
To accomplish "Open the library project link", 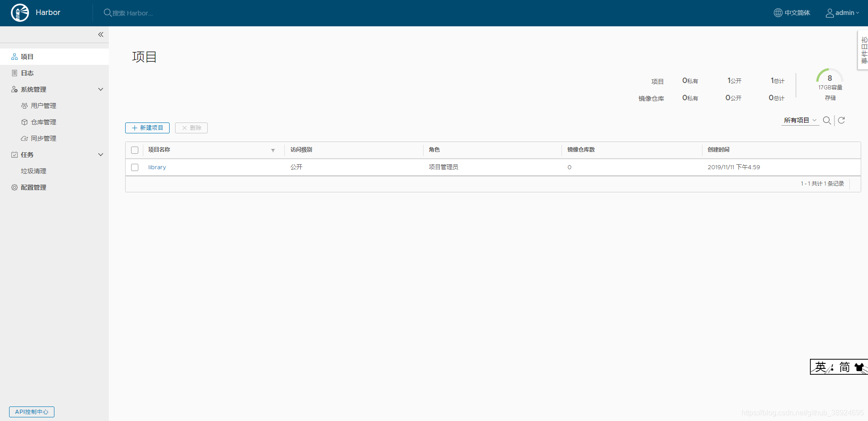I will coord(157,167).
